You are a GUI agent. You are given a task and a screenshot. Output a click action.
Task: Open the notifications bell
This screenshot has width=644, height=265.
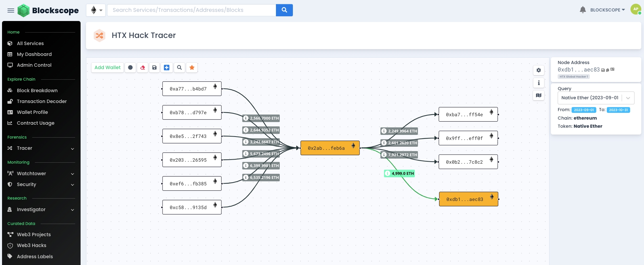coord(583,10)
